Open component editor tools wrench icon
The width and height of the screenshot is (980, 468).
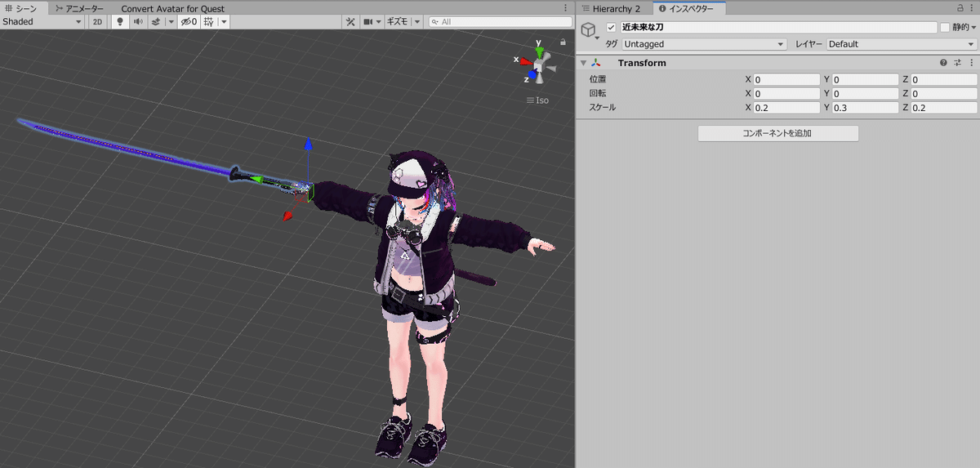350,22
